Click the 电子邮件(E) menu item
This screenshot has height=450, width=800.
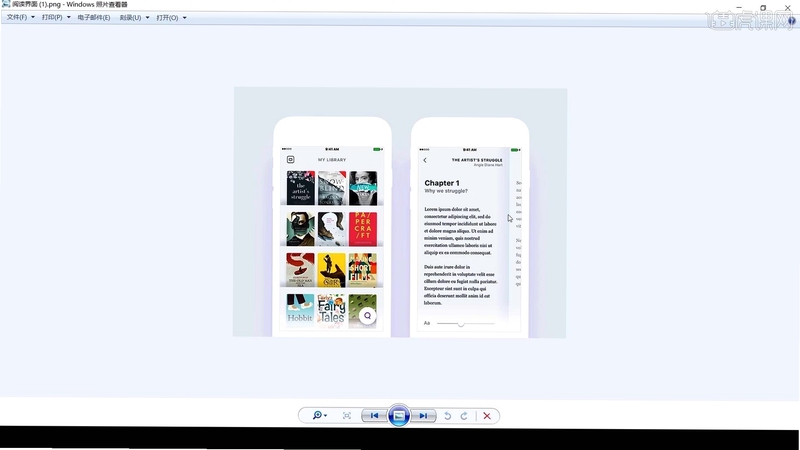(94, 17)
